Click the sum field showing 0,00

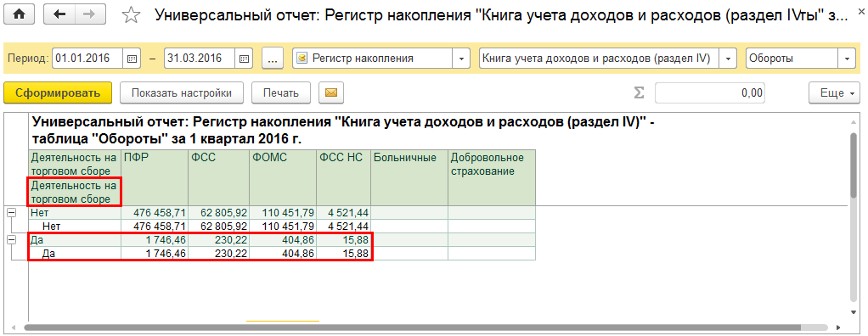710,92
